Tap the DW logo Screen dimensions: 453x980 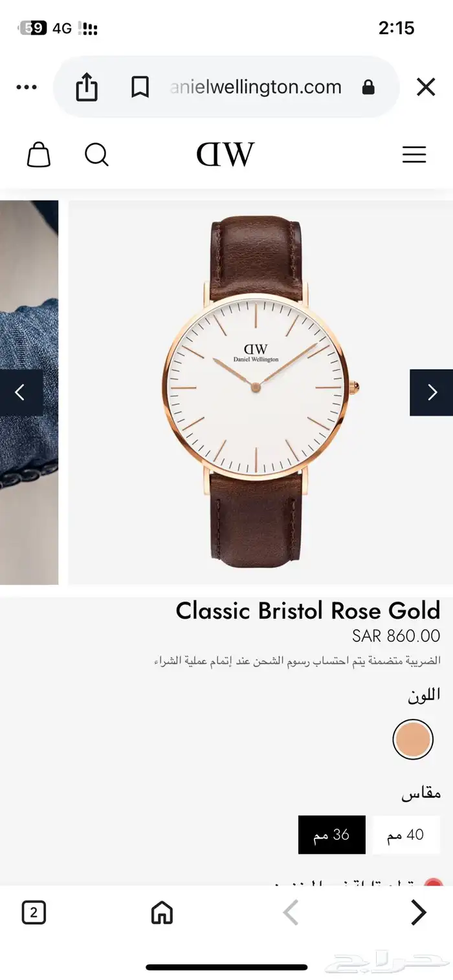[x=226, y=154]
